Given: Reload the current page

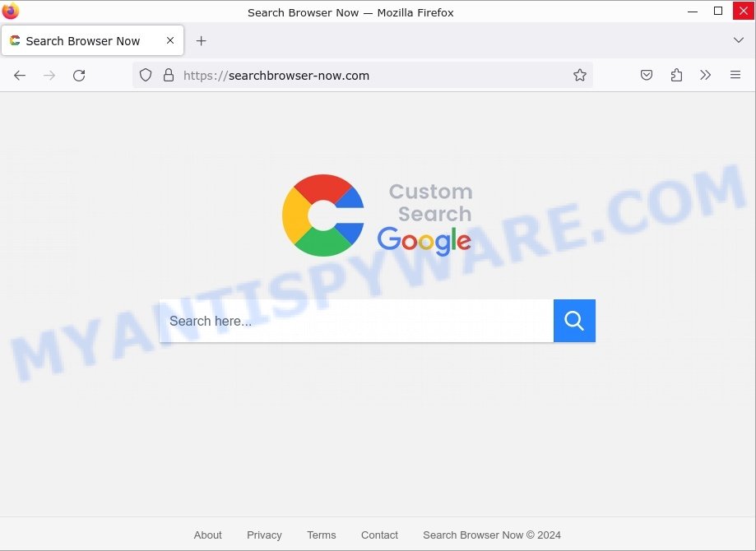Looking at the screenshot, I should pyautogui.click(x=79, y=75).
